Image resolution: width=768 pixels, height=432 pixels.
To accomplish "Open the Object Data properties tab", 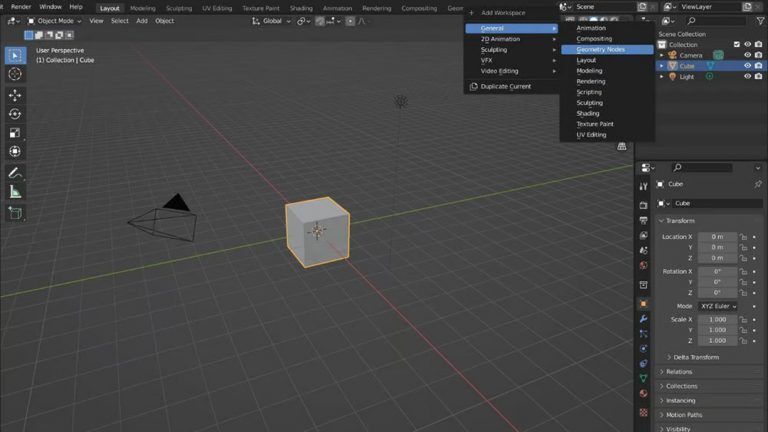I will pos(644,378).
